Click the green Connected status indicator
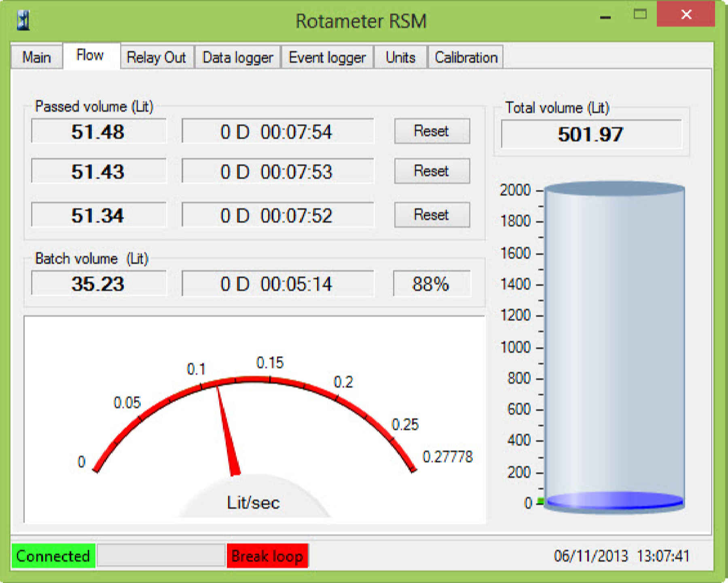The width and height of the screenshot is (728, 583). (x=53, y=556)
